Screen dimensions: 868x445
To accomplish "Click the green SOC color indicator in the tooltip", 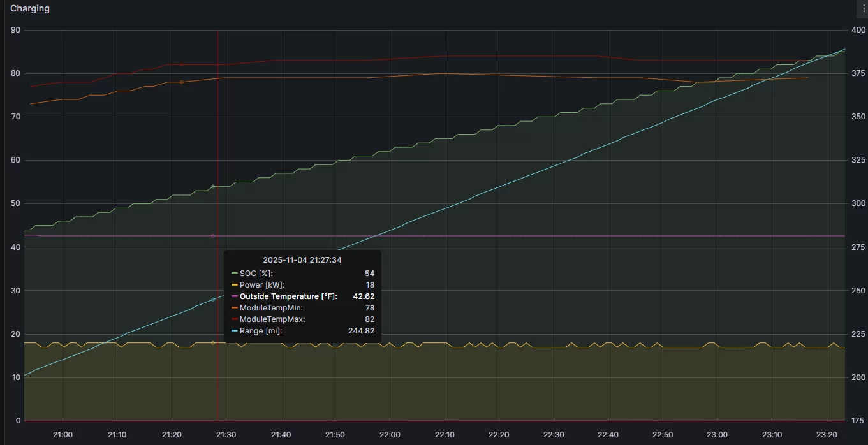I will click(x=235, y=274).
